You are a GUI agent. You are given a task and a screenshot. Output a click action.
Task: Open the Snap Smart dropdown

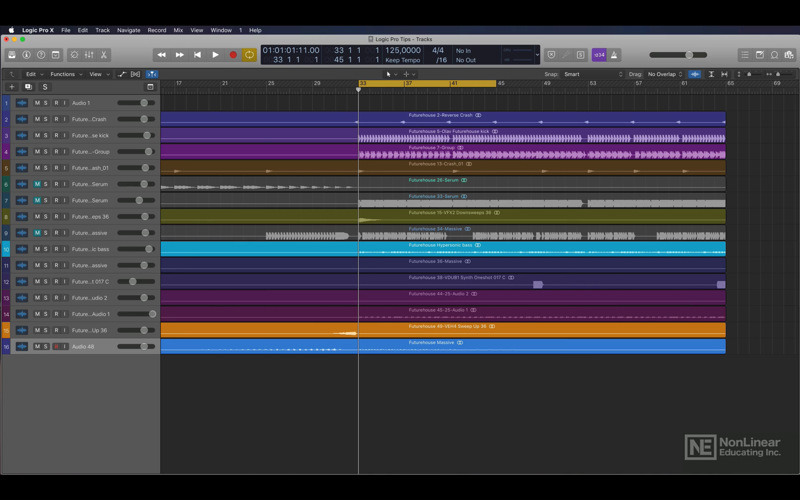(593, 74)
